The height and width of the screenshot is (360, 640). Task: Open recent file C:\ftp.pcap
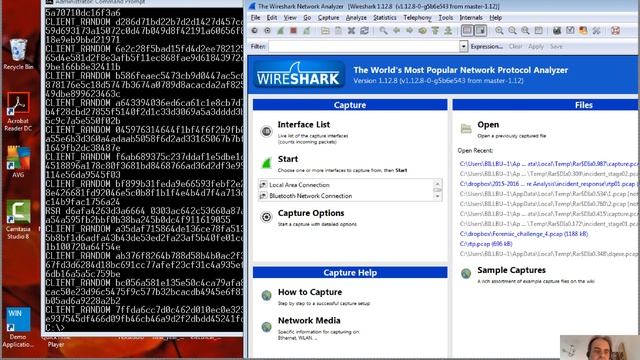pyautogui.click(x=486, y=244)
